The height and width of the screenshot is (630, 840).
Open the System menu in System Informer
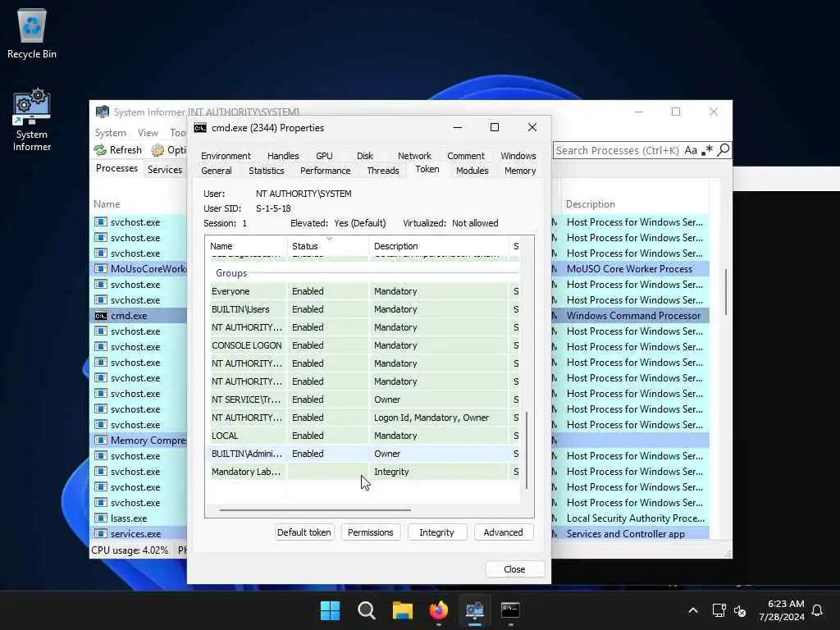click(111, 132)
